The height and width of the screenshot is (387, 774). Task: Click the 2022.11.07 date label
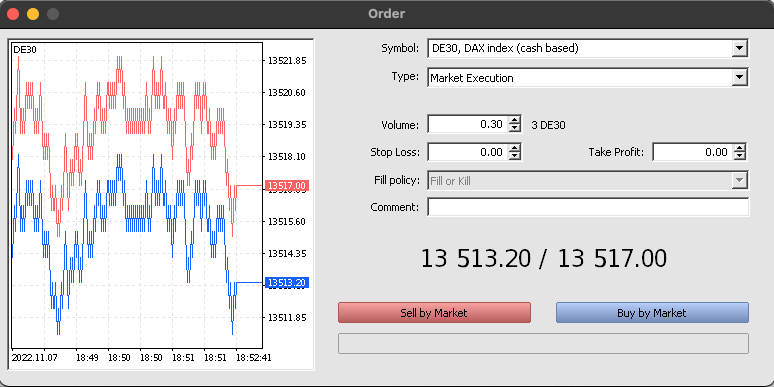click(x=35, y=357)
